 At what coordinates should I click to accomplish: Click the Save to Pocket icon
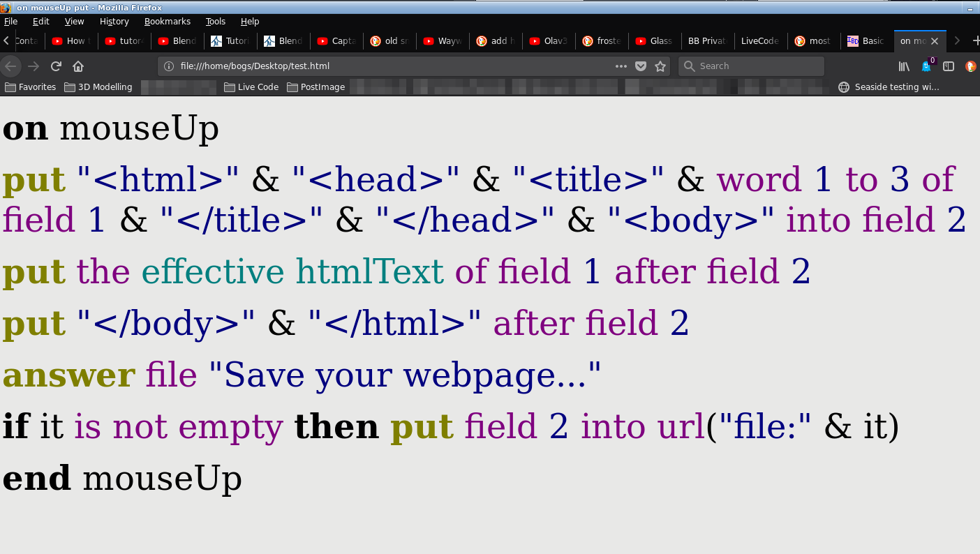tap(641, 66)
